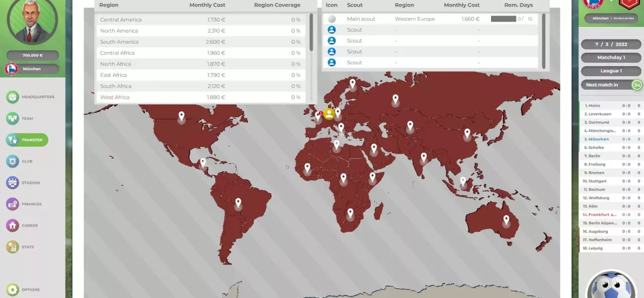Select the Transfer sidebar icon
The height and width of the screenshot is (298, 644).
tap(13, 140)
